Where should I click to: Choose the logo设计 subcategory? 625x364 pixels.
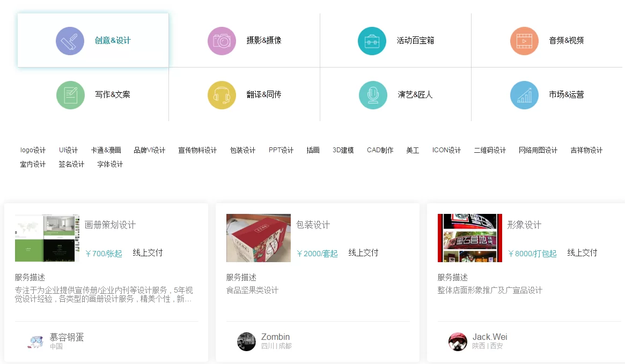[x=33, y=150]
